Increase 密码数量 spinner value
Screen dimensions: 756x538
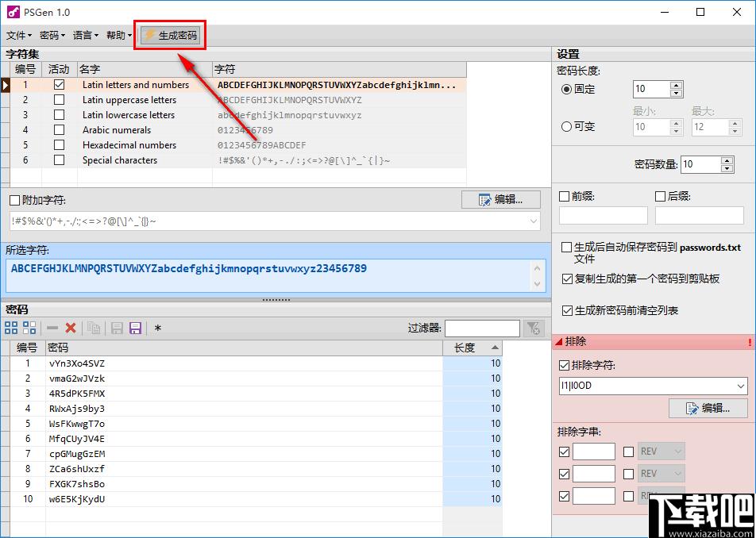[x=727, y=160]
